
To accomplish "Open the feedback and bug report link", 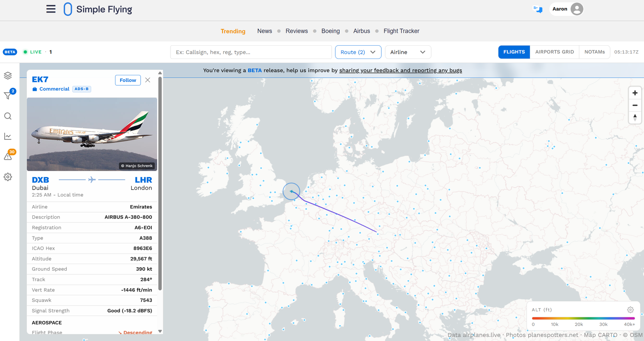I will click(400, 70).
